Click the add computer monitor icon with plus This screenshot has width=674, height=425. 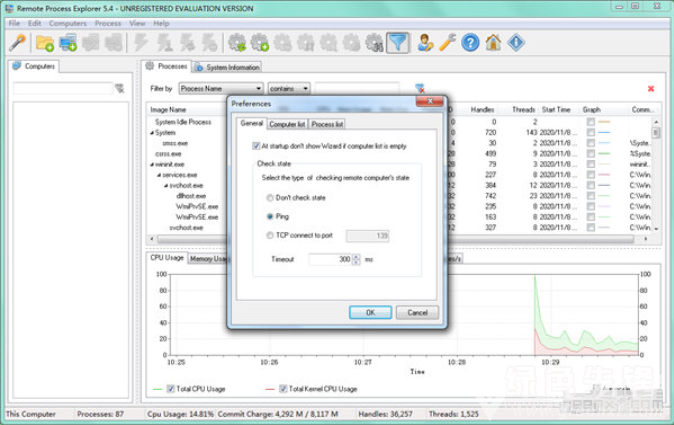pyautogui.click(x=68, y=43)
